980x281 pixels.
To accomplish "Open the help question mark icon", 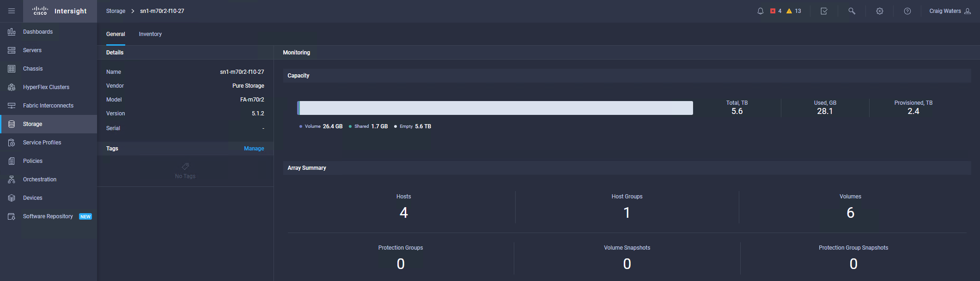I will 907,11.
